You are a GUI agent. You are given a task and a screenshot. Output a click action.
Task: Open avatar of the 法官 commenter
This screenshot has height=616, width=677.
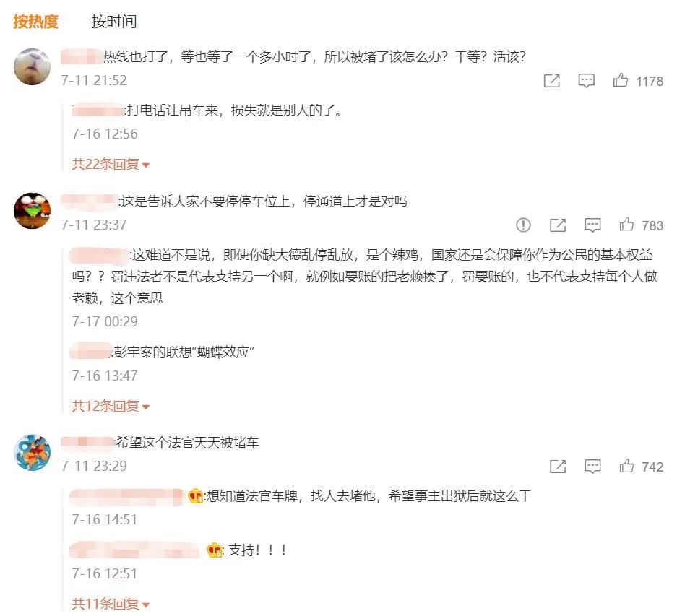[32, 452]
